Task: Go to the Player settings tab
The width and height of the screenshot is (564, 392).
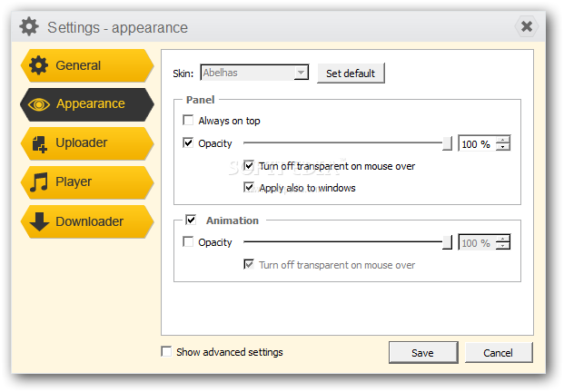Action: [x=87, y=182]
